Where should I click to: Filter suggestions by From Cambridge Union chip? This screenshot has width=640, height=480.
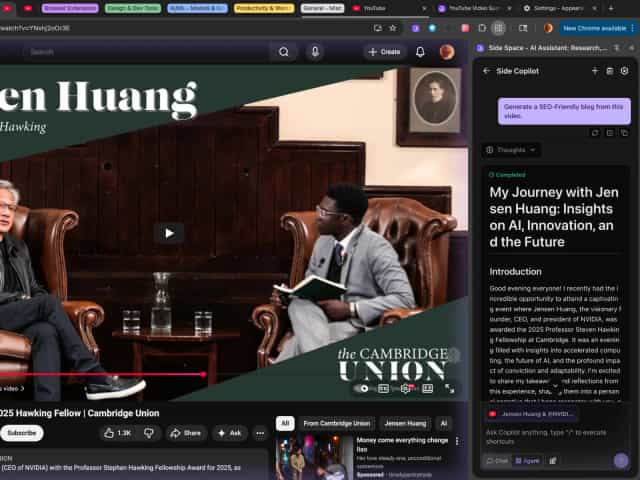tap(336, 423)
